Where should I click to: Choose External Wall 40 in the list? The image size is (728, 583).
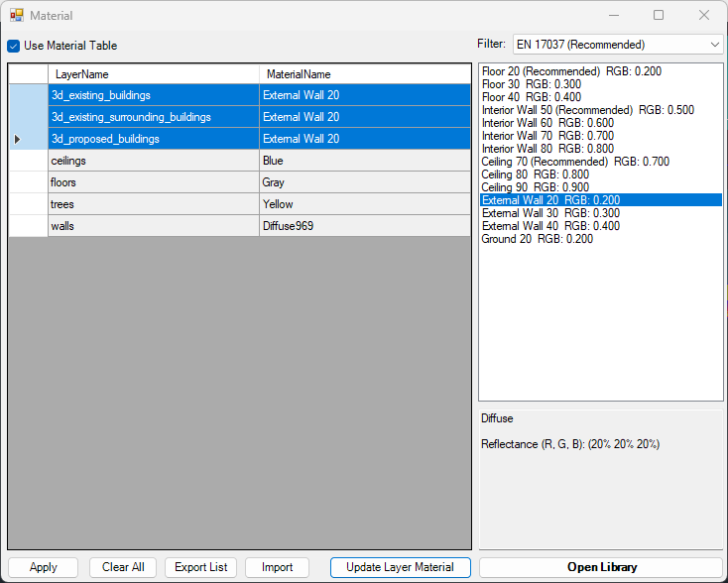[x=550, y=226]
